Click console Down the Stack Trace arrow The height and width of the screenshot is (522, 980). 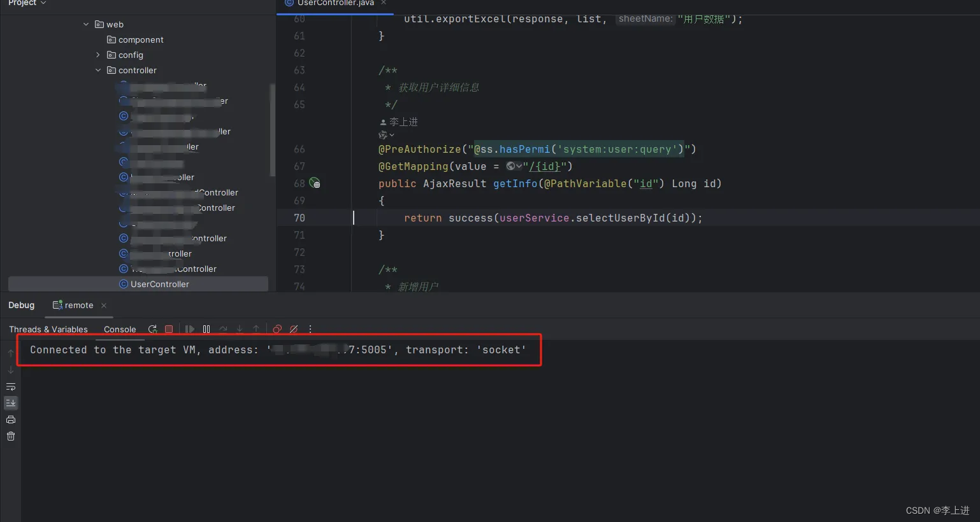[11, 370]
